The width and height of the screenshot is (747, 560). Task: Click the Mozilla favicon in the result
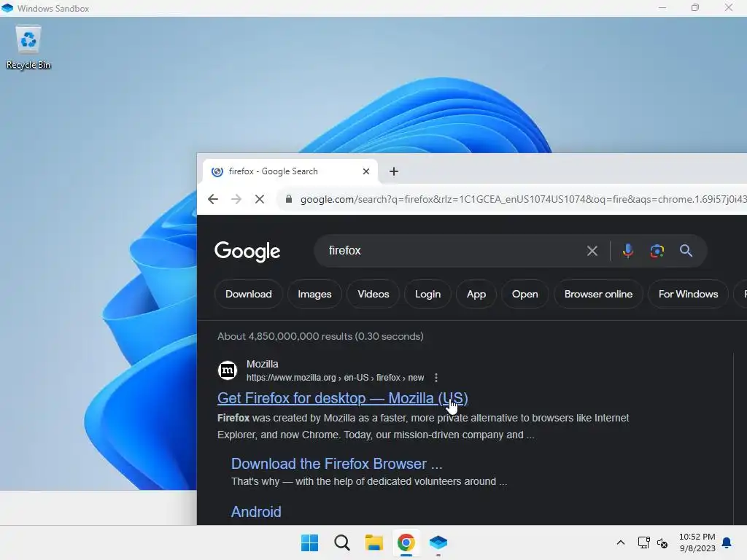pos(228,370)
